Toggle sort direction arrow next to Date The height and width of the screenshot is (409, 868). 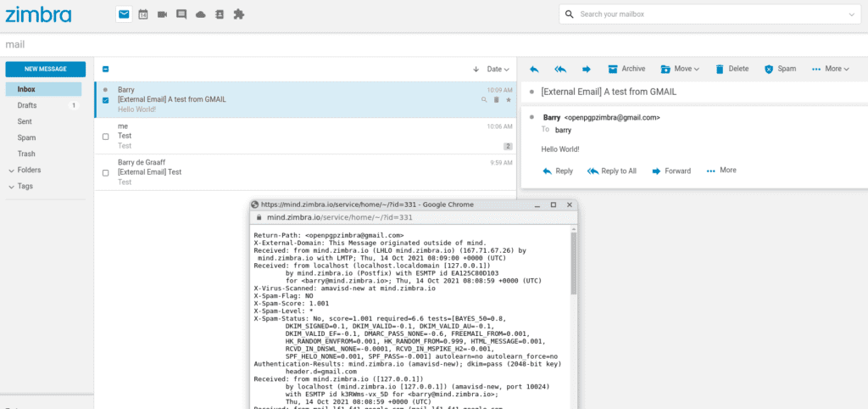pos(476,70)
